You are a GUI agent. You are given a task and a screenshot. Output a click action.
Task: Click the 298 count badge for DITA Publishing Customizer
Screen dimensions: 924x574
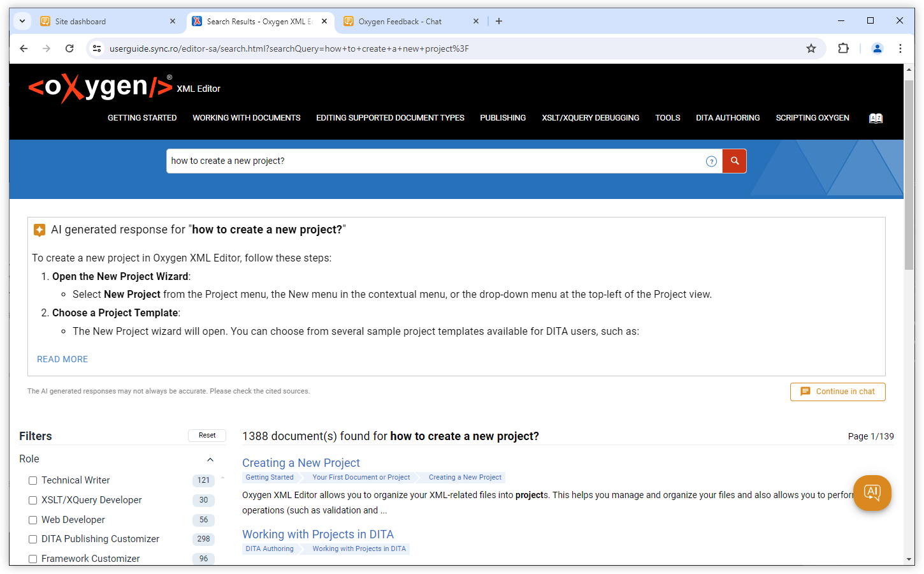click(203, 539)
